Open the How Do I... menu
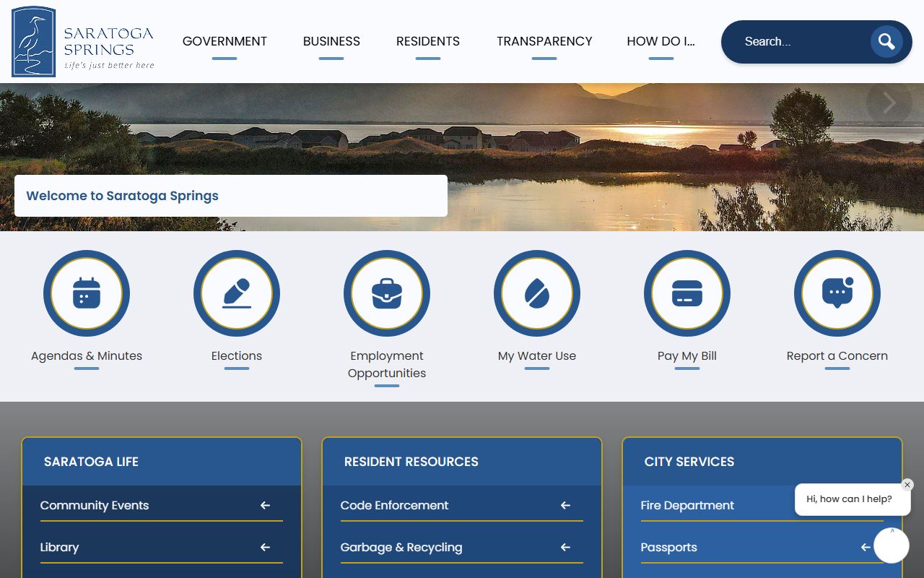The width and height of the screenshot is (924, 578). (x=661, y=41)
